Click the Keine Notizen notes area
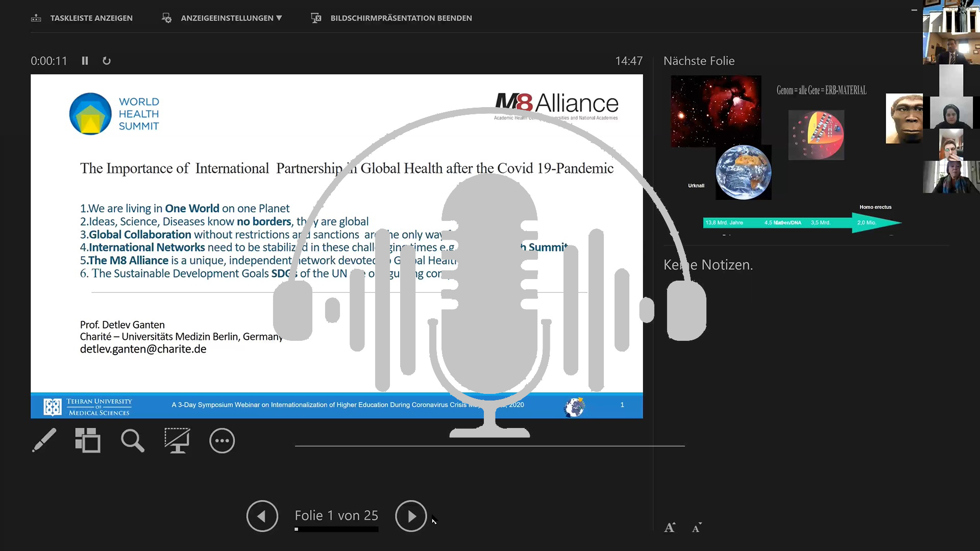Image resolution: width=980 pixels, height=551 pixels. pyautogui.click(x=708, y=265)
